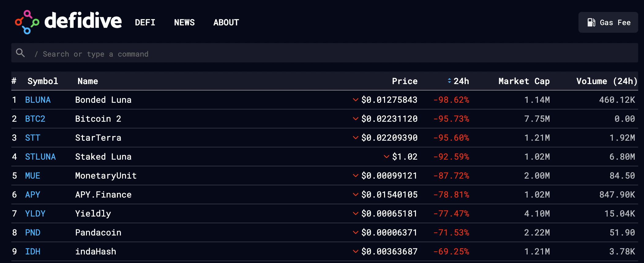The width and height of the screenshot is (644, 263).
Task: Click the search magnifier icon
Action: click(x=21, y=53)
